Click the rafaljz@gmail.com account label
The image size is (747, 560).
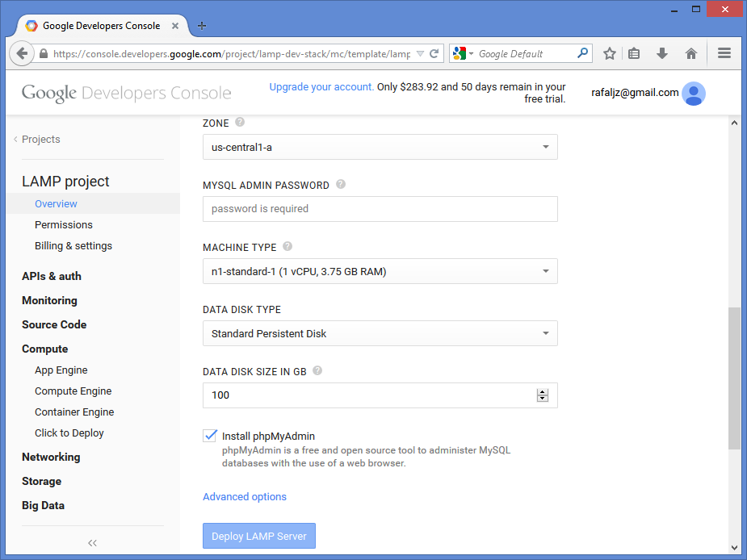pyautogui.click(x=635, y=92)
